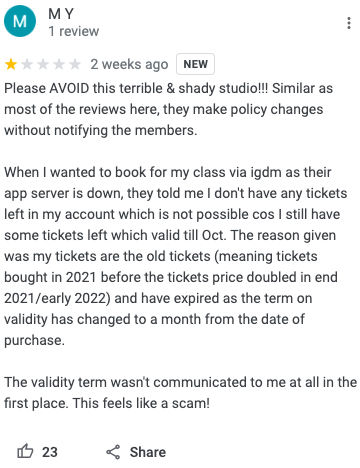The image size is (360, 468).
Task: Click the line 'without notifying the members.'
Action: click(x=101, y=130)
